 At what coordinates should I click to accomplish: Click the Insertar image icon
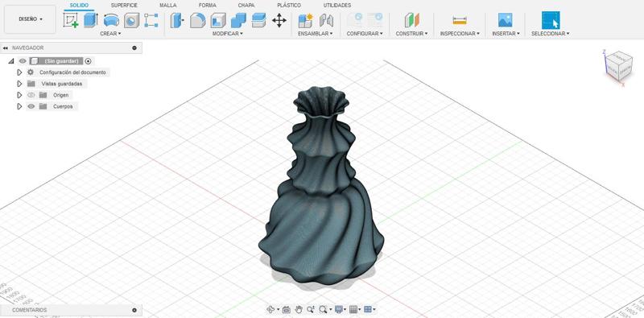click(x=506, y=20)
